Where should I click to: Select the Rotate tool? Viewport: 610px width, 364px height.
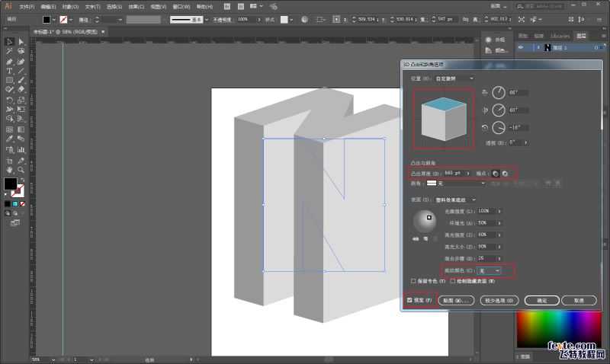click(x=9, y=101)
